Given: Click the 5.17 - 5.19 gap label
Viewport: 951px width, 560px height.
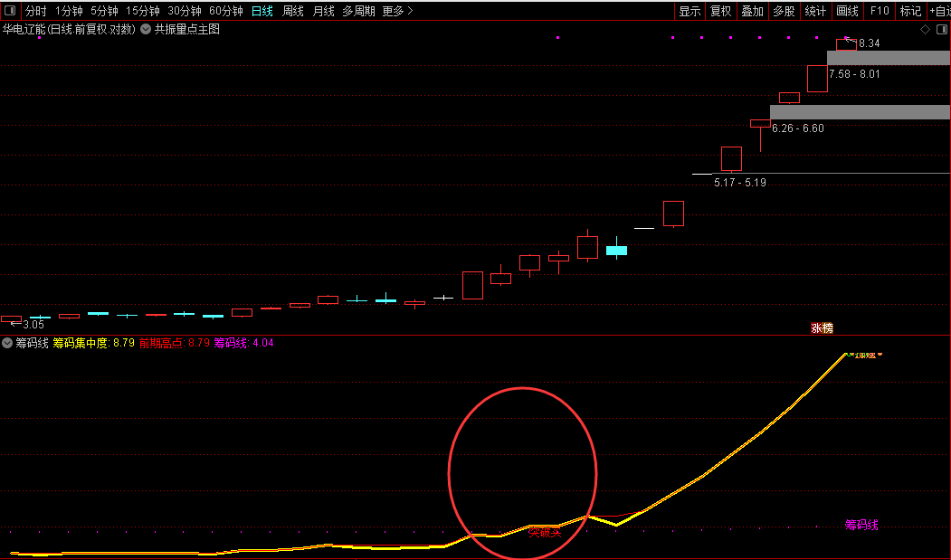Looking at the screenshot, I should point(740,183).
